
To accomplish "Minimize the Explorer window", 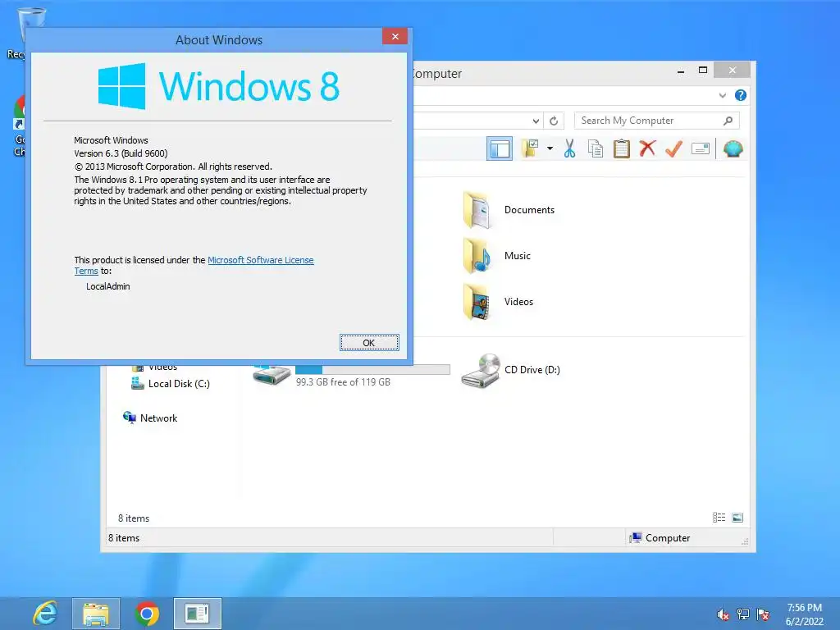I will click(x=680, y=71).
